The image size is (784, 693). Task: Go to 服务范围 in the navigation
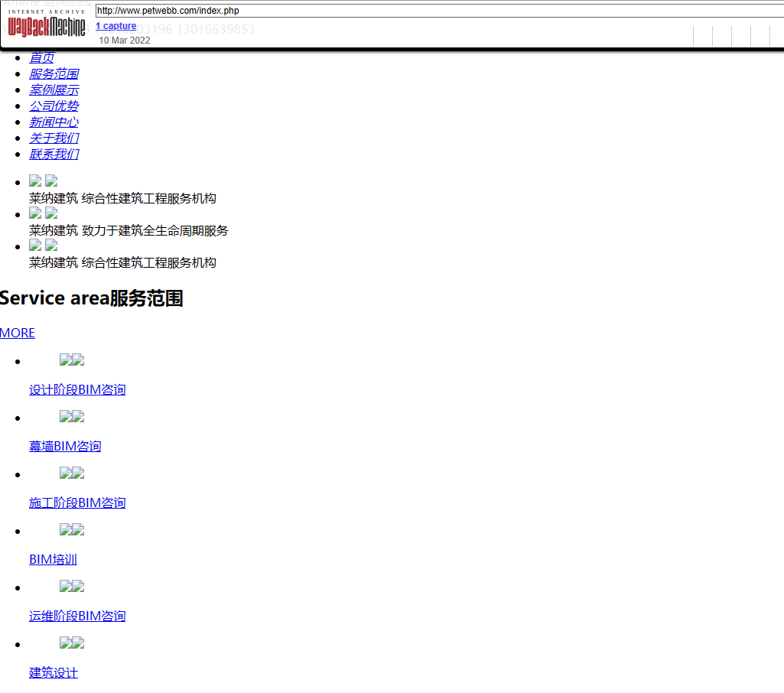click(x=54, y=74)
